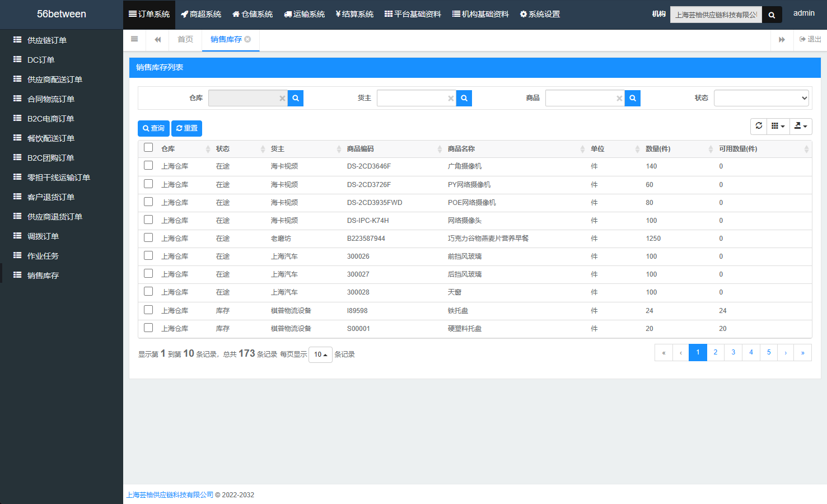Jump to last page with » button

802,352
